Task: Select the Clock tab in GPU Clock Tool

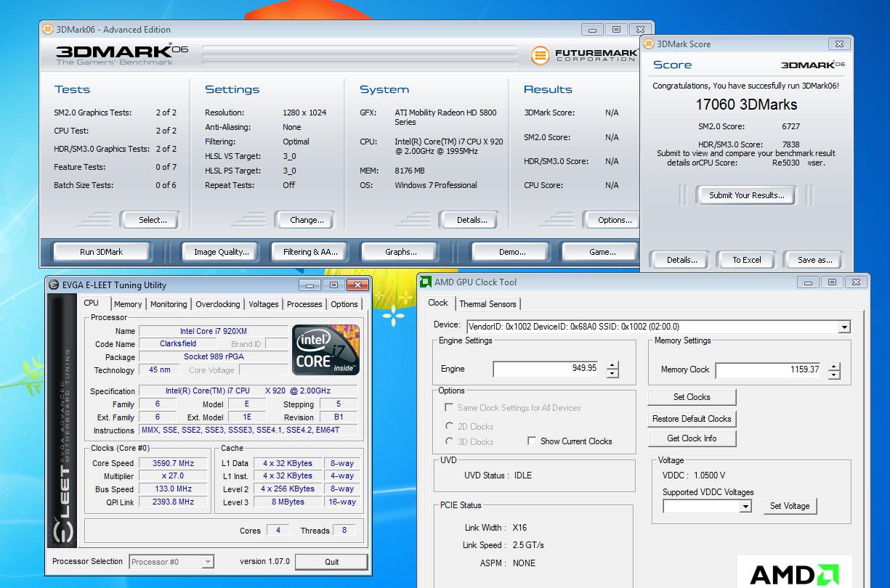Action: pos(438,303)
